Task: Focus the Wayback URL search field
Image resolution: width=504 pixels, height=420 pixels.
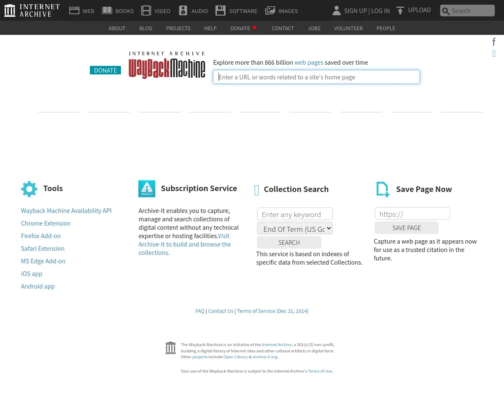Action: coord(316,77)
